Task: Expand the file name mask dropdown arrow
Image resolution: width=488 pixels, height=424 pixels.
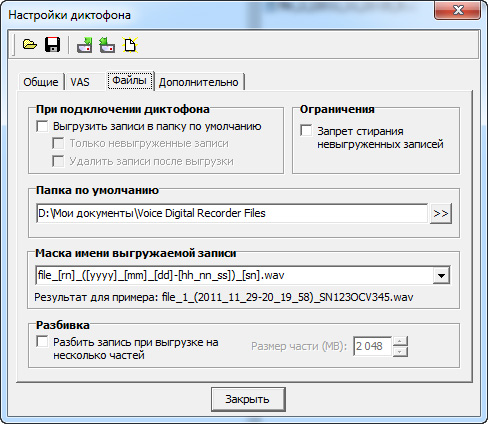Action: 441,275
